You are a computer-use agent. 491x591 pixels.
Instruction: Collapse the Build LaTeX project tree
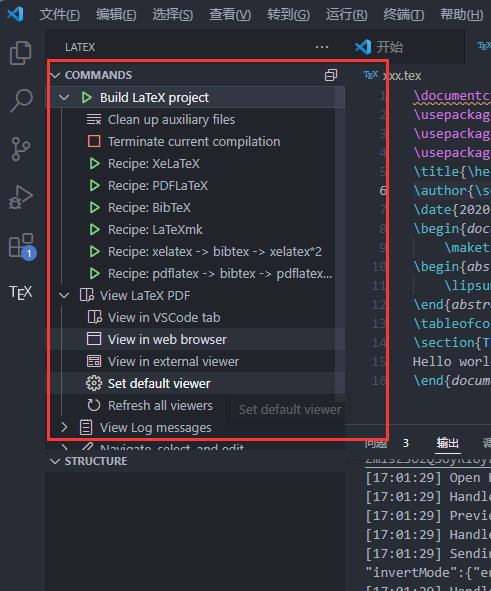[64, 98]
